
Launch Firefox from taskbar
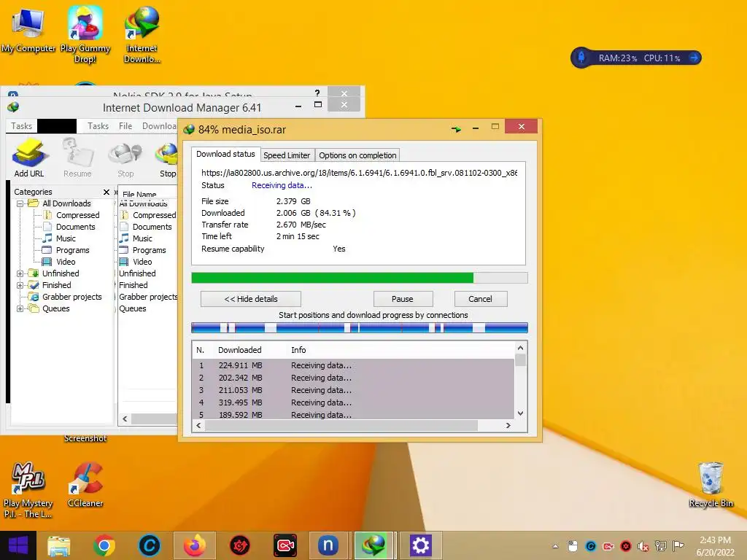pos(195,545)
